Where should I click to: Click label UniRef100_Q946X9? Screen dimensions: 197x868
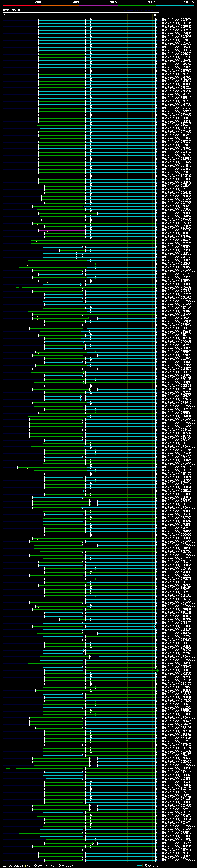pos(177,54)
